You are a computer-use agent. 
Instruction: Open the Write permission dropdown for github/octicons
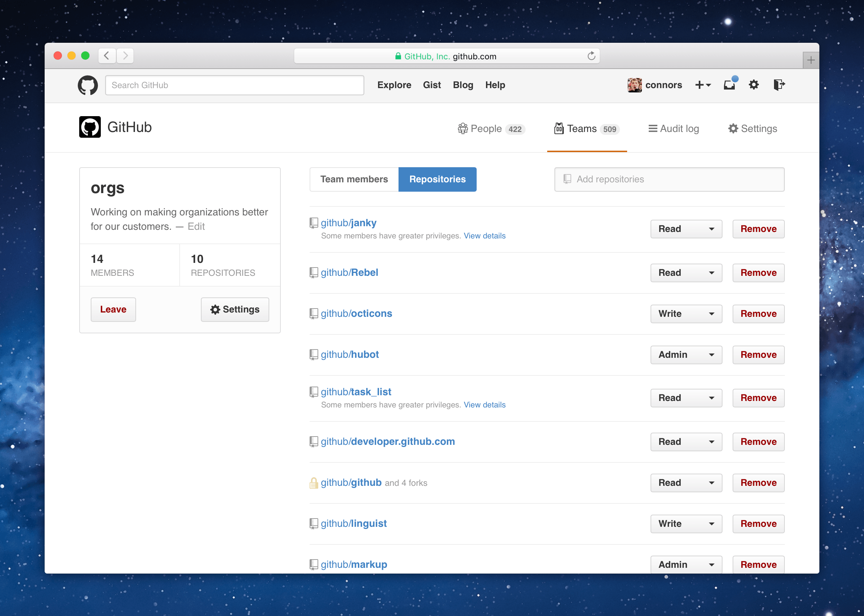tap(686, 314)
